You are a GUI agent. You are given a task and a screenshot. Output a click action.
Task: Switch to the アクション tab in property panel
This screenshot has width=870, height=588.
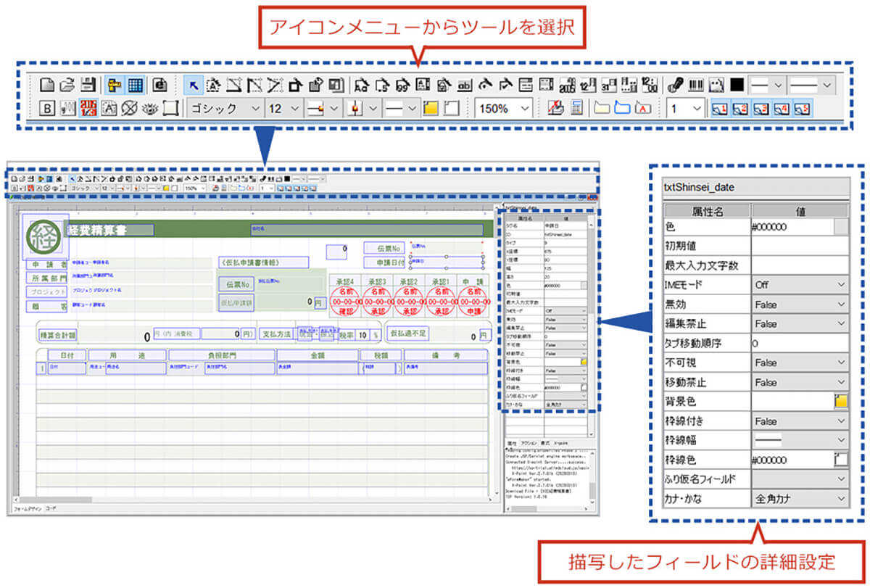tap(529, 442)
